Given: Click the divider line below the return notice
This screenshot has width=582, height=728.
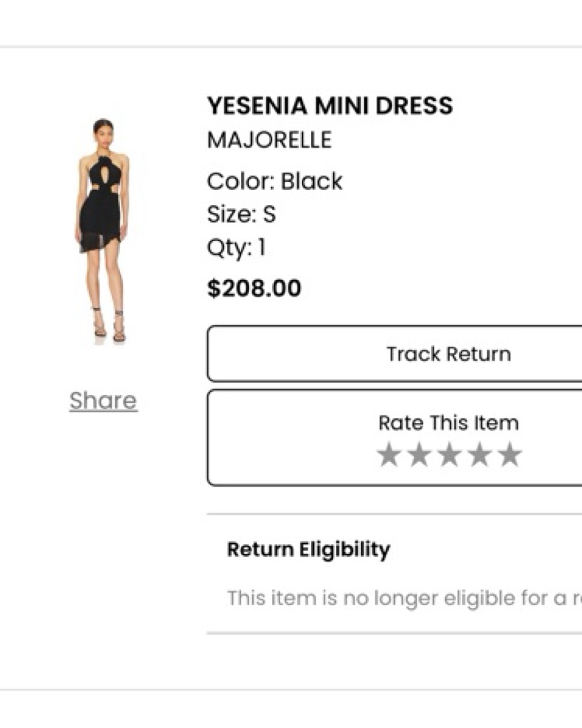Looking at the screenshot, I should coord(394,633).
